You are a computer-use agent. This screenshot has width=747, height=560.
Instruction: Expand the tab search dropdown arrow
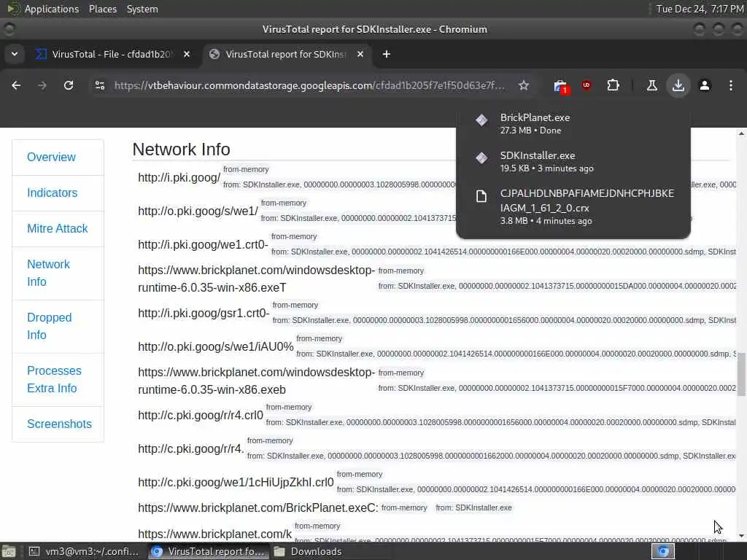coord(15,54)
